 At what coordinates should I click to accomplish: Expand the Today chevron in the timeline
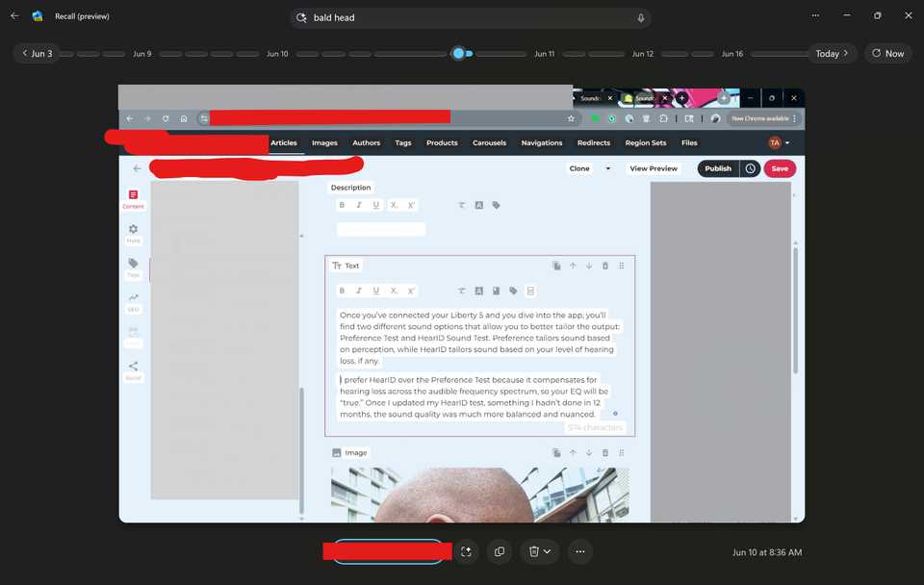click(x=844, y=53)
